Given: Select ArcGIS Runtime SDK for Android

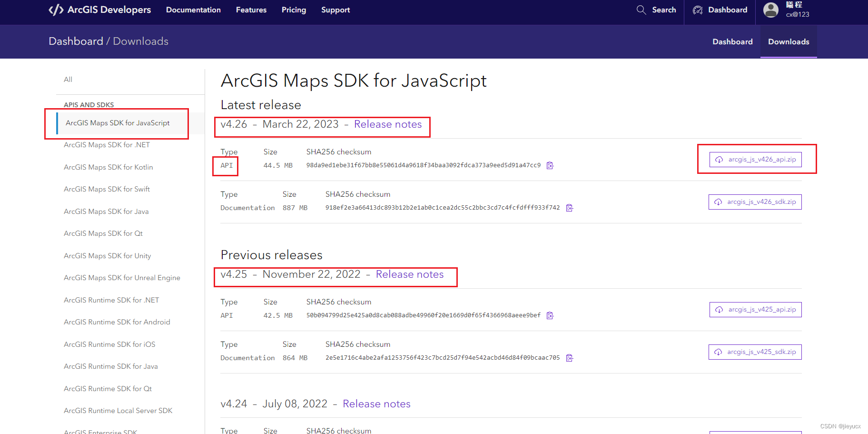Looking at the screenshot, I should click(x=117, y=322).
